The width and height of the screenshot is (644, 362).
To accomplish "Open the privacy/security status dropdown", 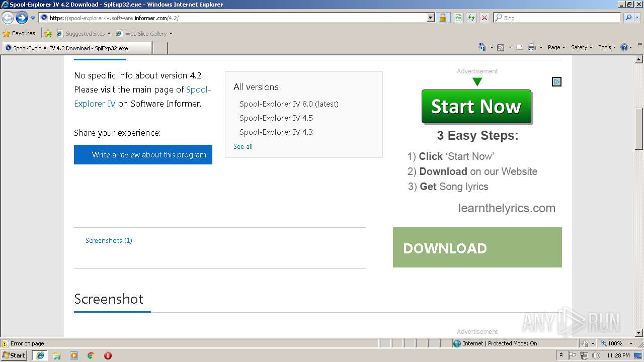I will (x=588, y=343).
